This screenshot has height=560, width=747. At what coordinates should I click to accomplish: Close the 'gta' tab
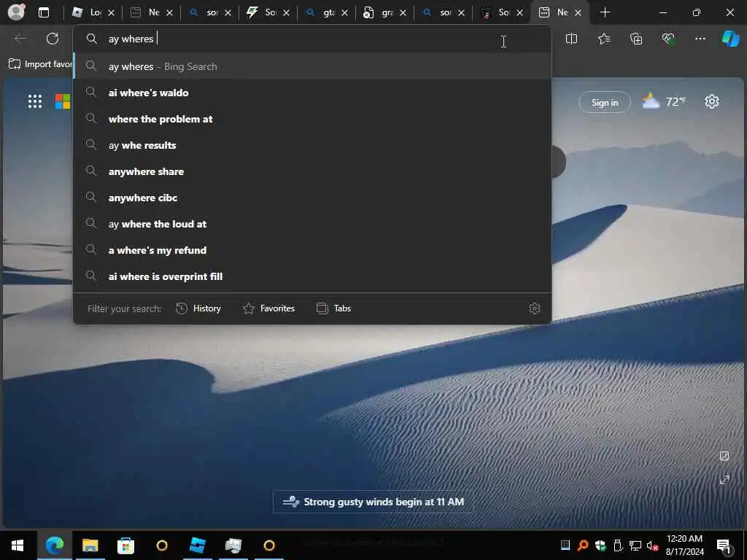[344, 13]
